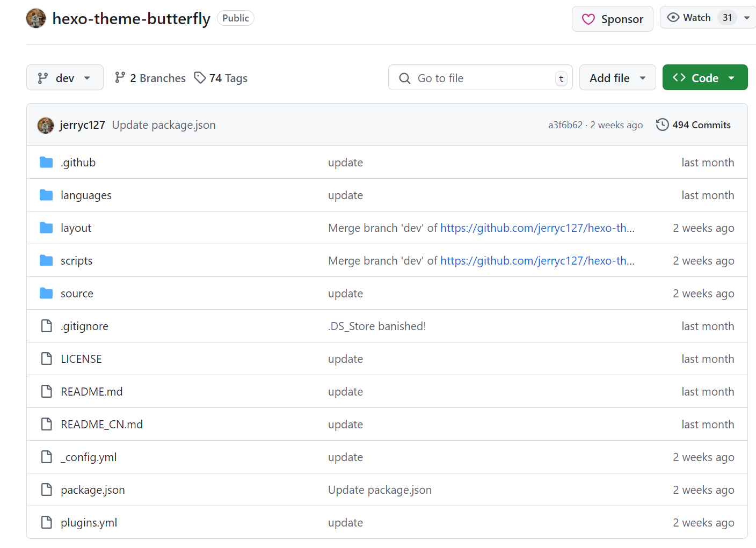Open the Update package.json commit message in the commit bar
The width and height of the screenshot is (756, 548).
click(x=164, y=125)
